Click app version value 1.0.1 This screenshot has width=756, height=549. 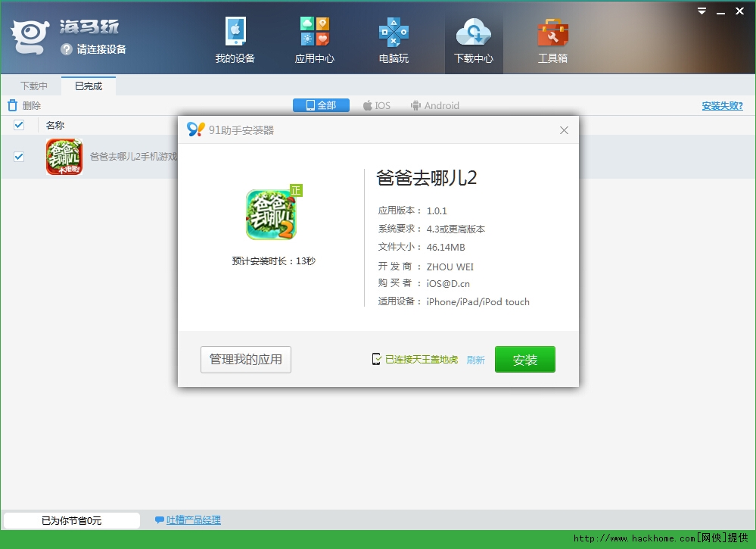pos(437,211)
